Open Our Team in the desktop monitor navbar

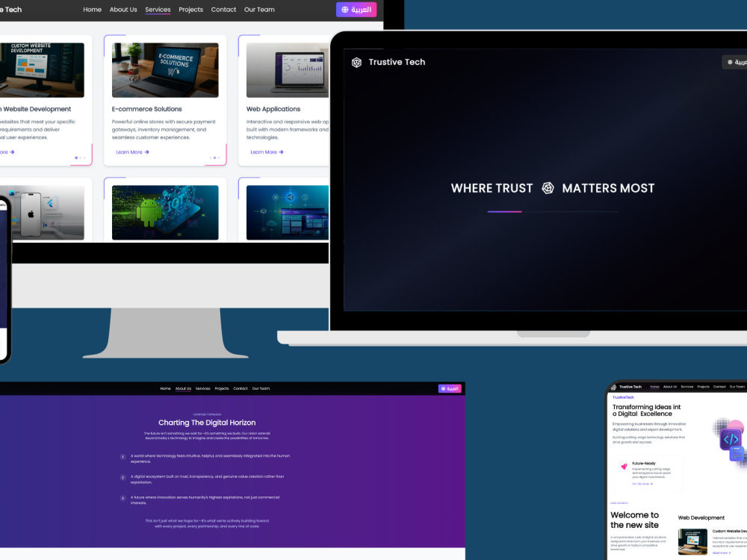[259, 10]
